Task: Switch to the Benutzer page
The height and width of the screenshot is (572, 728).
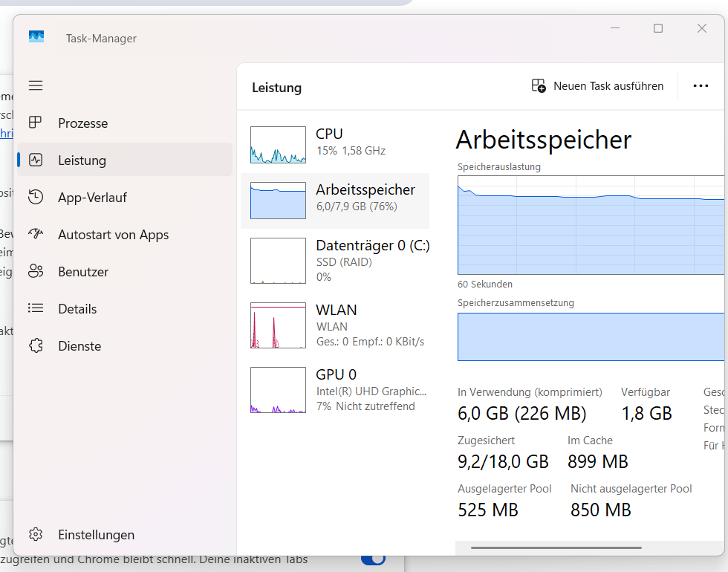Action: 125,272
